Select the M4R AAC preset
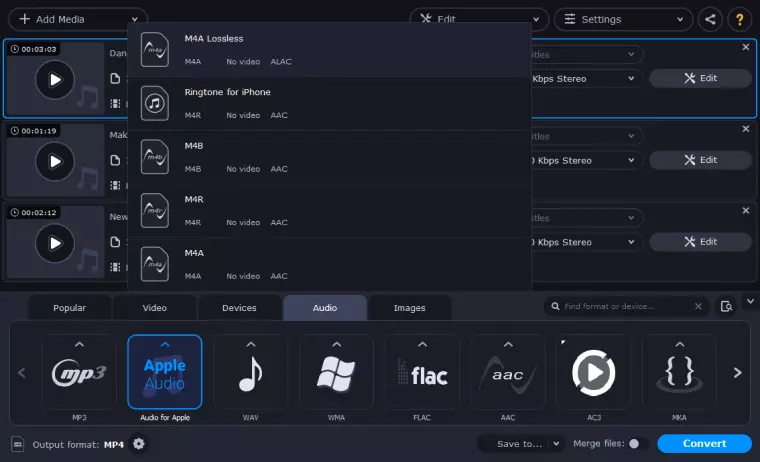760x462 pixels. [x=330, y=210]
